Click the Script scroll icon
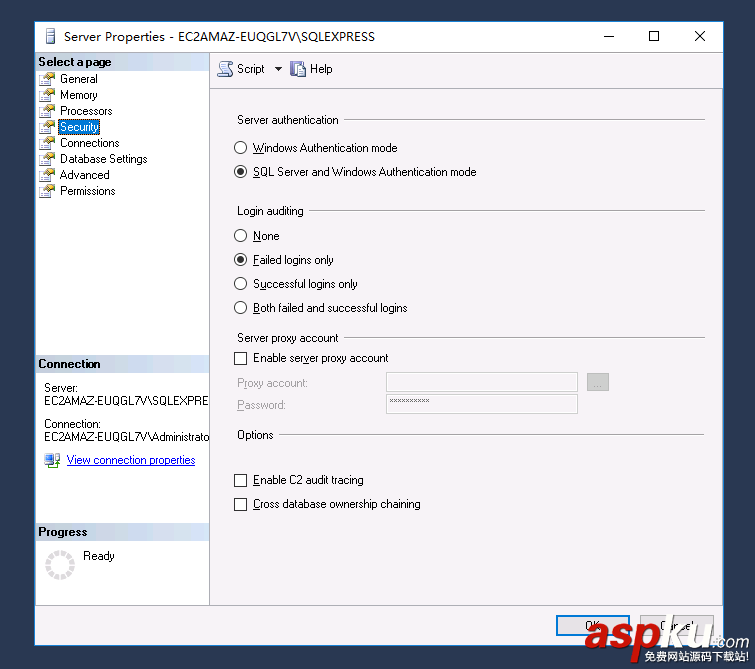The height and width of the screenshot is (669, 755). [x=225, y=69]
